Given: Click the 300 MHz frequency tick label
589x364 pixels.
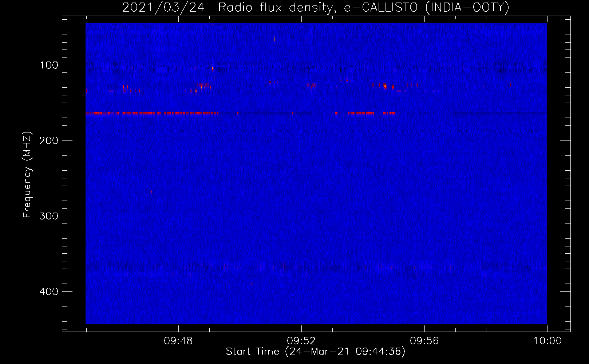Looking at the screenshot, I should (49, 216).
